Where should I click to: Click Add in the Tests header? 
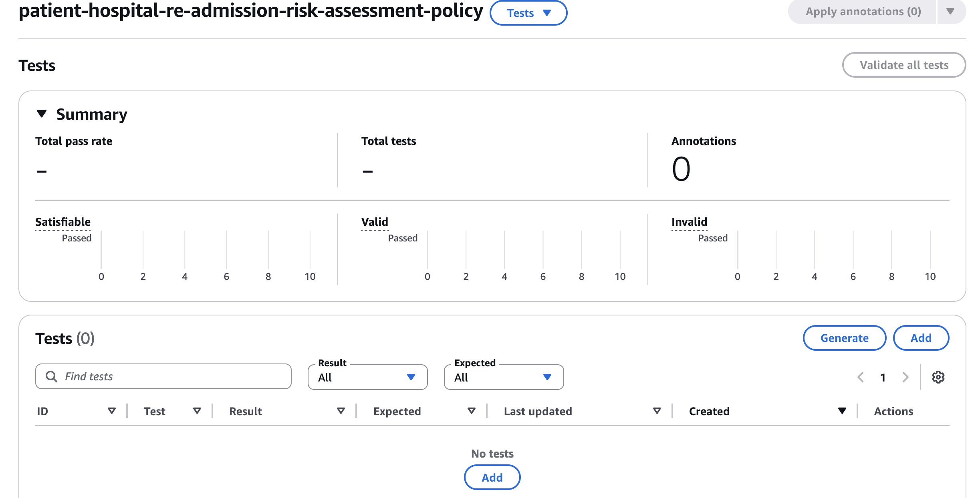tap(921, 338)
